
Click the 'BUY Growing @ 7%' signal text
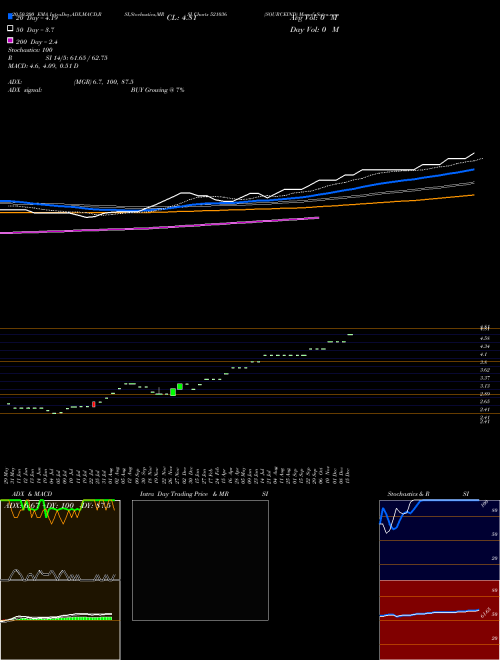coord(157,90)
